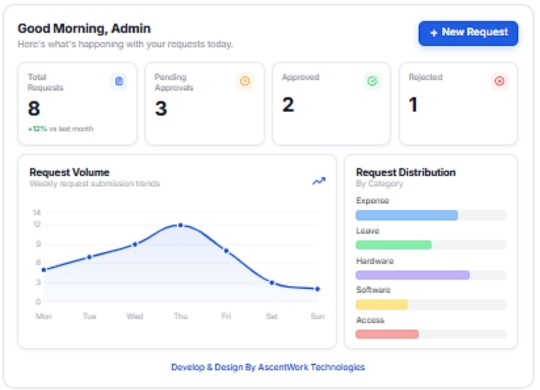This screenshot has height=390, width=540.
Task: Click the Pending Approvals count 3
Action: click(161, 109)
